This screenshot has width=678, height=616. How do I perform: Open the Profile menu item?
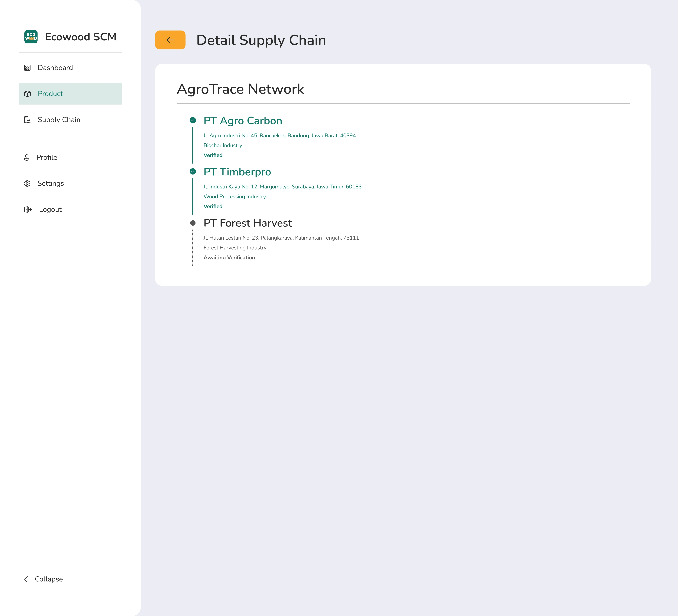click(x=70, y=157)
